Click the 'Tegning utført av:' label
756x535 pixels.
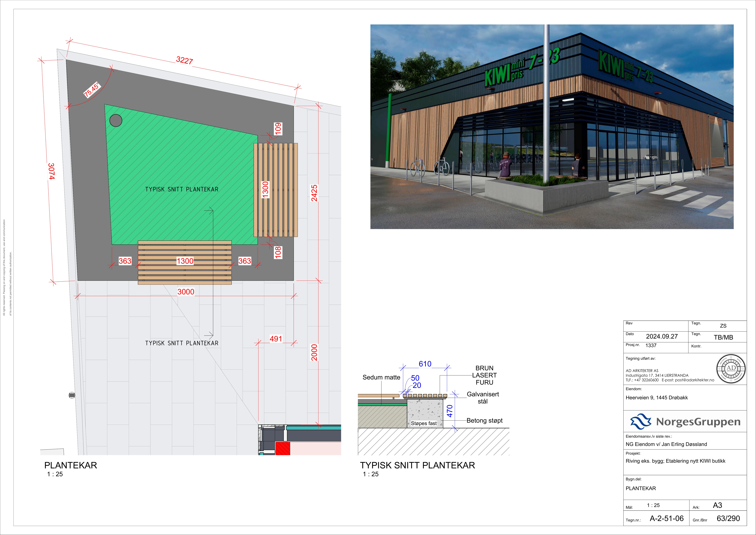tap(640, 358)
